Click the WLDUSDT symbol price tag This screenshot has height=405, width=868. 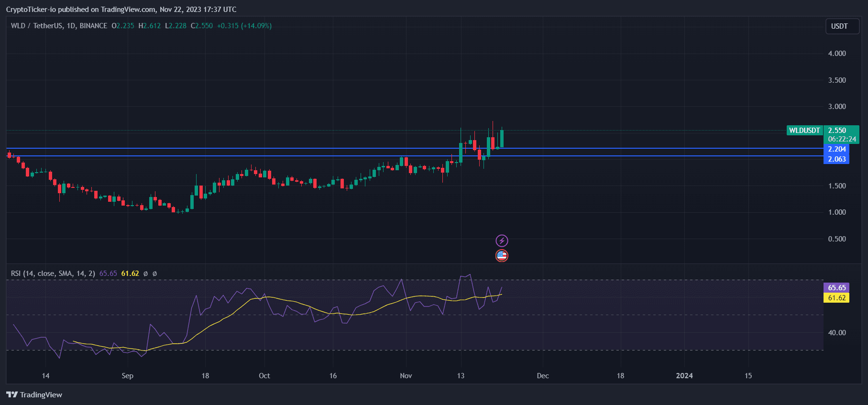coord(804,131)
